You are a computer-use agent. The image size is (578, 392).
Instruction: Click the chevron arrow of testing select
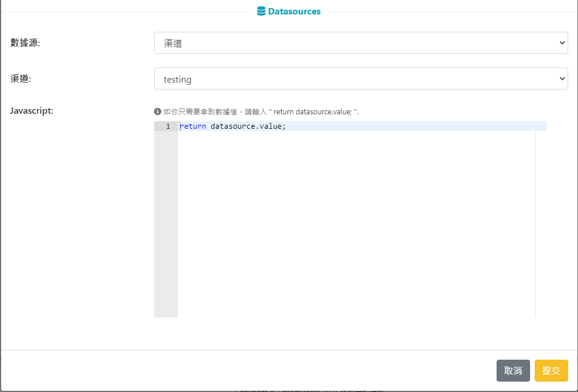[x=562, y=79]
